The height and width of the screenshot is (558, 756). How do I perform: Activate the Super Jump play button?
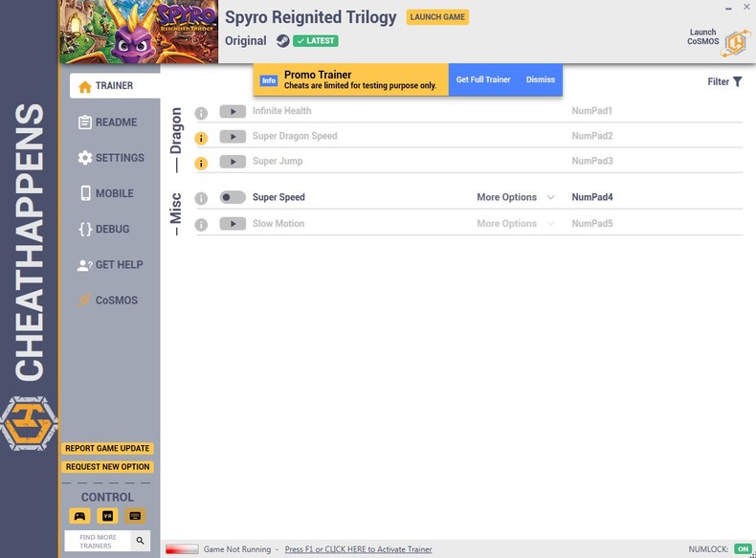tap(233, 162)
